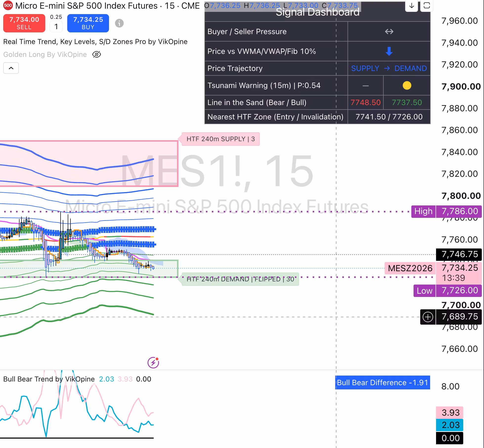Click the green HTF demand zone rectangle

(89, 269)
